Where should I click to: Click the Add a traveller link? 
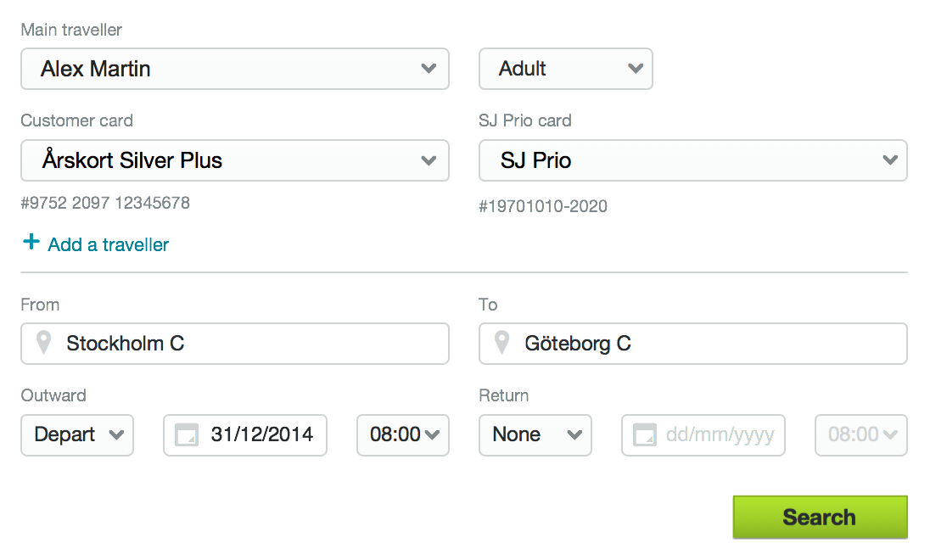108,244
